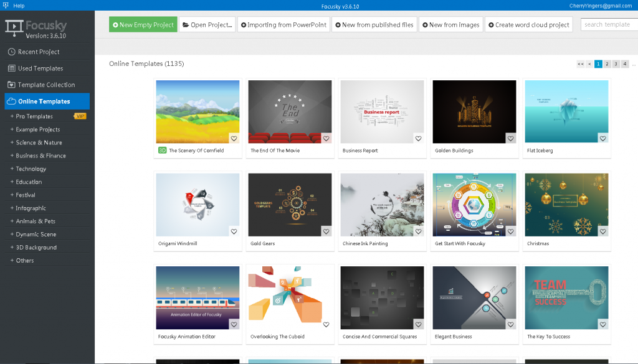Viewport: 638px width, 364px height.
Task: Click the New Empty Project button
Action: coord(143,25)
